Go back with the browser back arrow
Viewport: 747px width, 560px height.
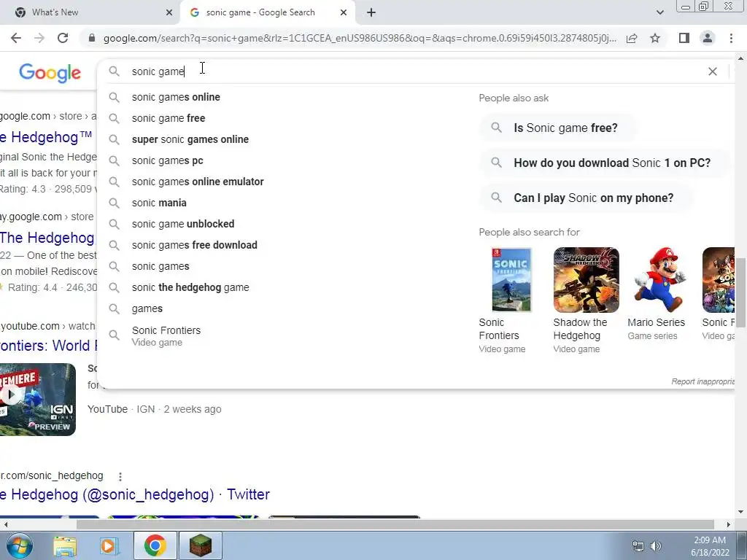pos(16,38)
